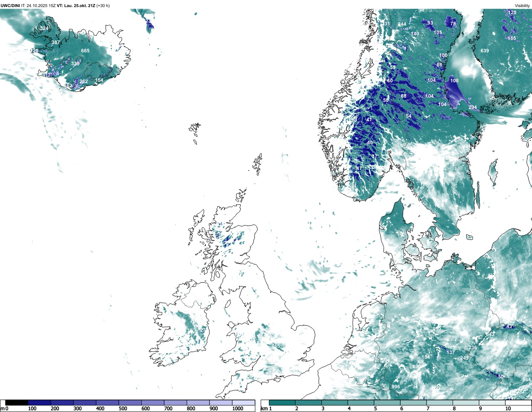Click the '996' value at map bottom
Viewport: 532px width, 412px height.
tap(396, 387)
